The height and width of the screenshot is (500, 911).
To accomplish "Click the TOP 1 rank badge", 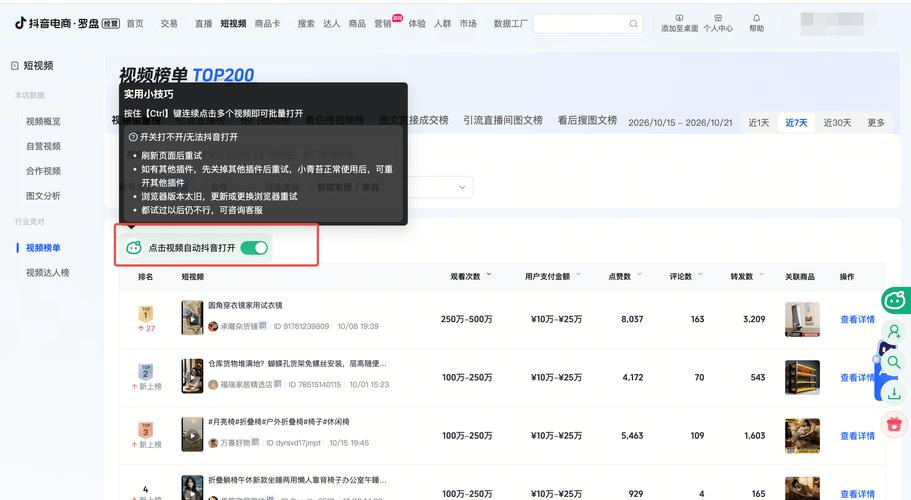I will (x=145, y=314).
